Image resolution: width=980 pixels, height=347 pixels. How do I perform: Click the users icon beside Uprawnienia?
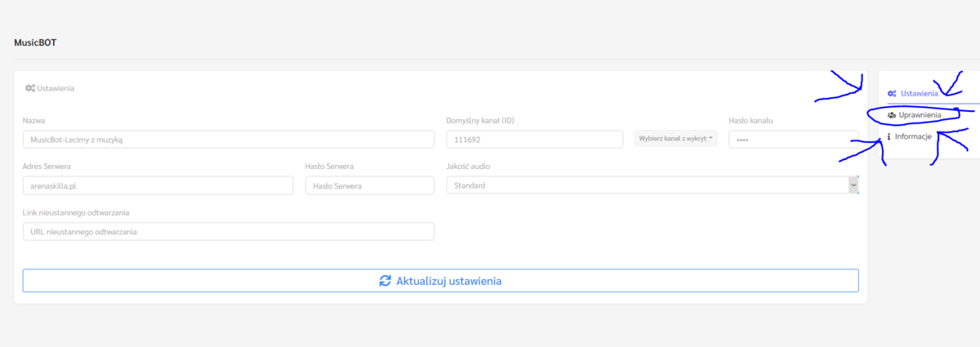(892, 115)
